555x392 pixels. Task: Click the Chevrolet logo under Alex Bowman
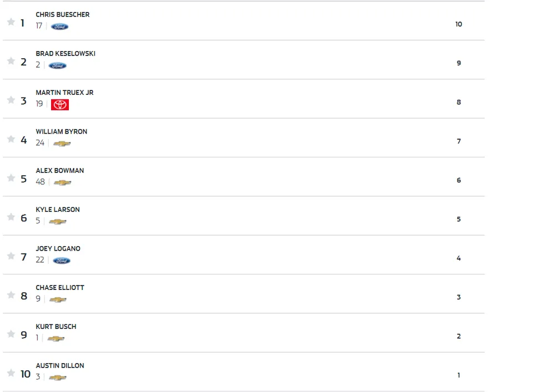click(62, 182)
